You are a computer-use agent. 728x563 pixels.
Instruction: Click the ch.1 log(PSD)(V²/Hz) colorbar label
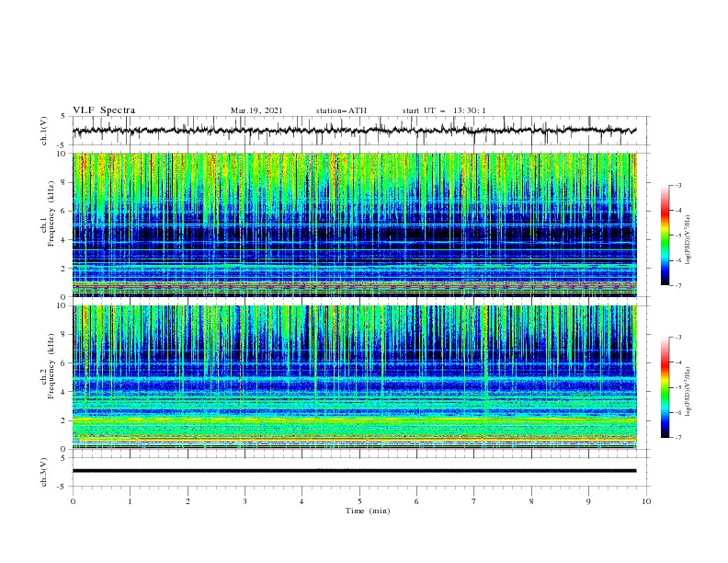pyautogui.click(x=688, y=240)
